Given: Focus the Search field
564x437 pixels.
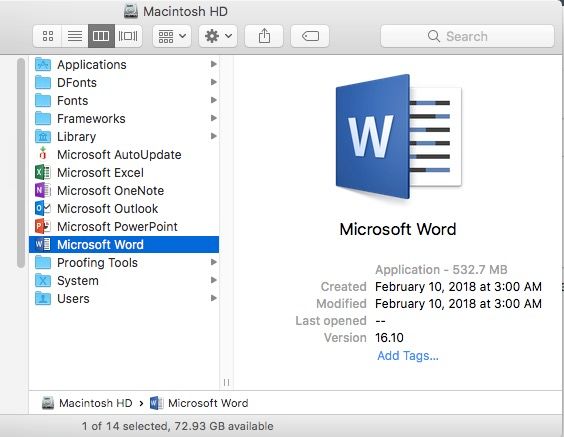Looking at the screenshot, I should (x=467, y=36).
